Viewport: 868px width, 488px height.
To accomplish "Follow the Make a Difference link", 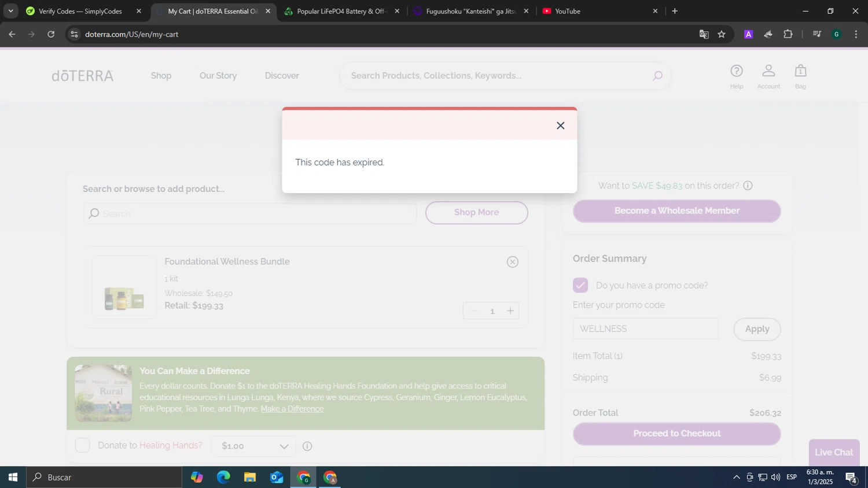I will [x=292, y=409].
